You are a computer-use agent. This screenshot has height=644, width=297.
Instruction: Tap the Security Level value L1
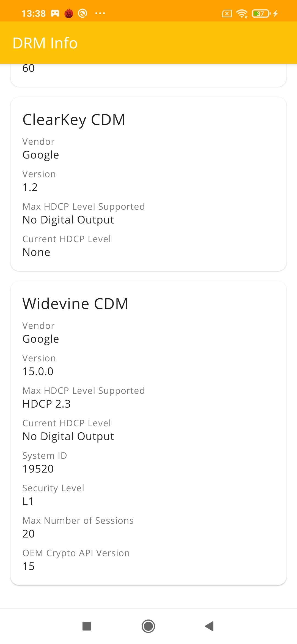coord(28,501)
